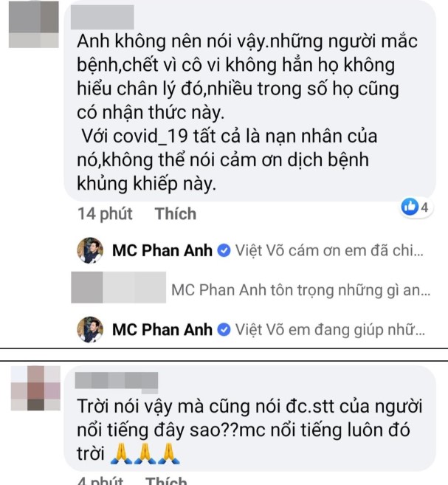Click blurred commenter name above 'Anh không nên'

(x=103, y=17)
